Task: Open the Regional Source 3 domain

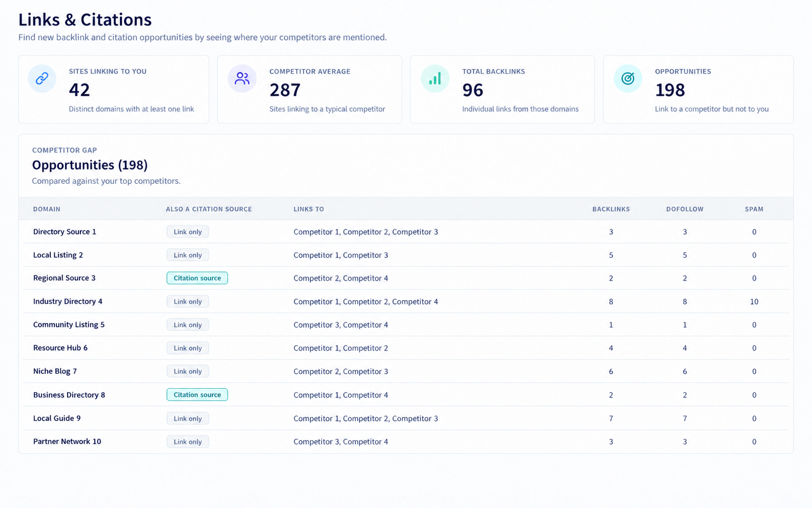Action: [x=65, y=278]
